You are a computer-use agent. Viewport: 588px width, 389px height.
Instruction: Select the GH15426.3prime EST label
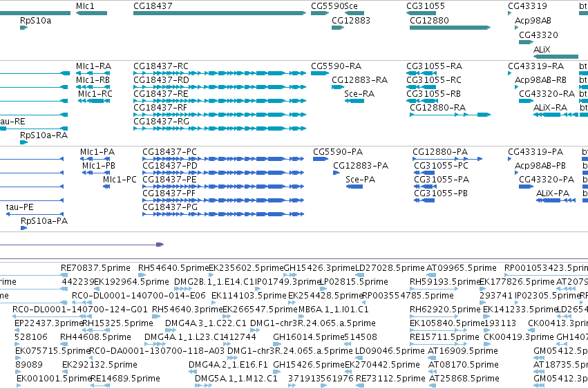[319, 268]
